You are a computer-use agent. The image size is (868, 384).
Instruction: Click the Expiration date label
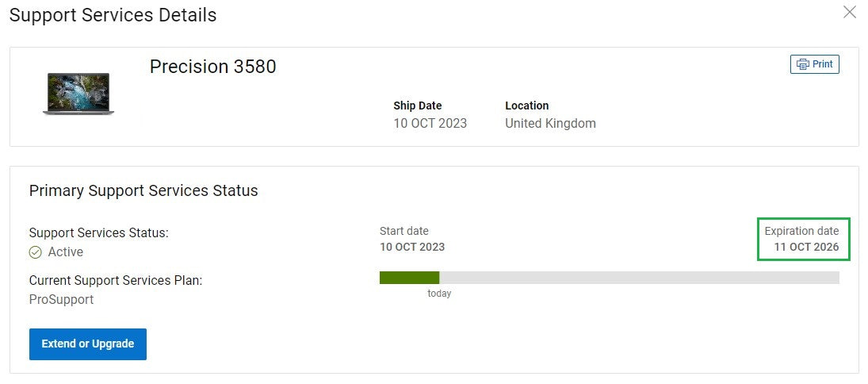801,231
